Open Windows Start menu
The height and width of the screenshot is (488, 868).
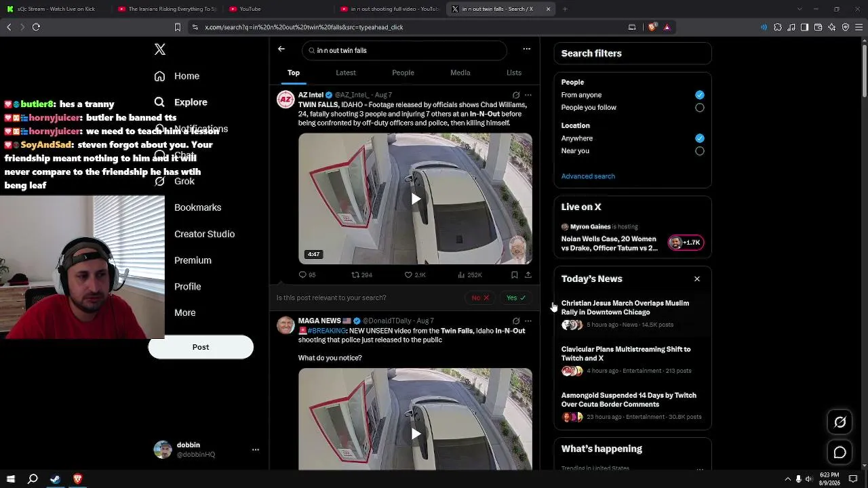(10, 479)
